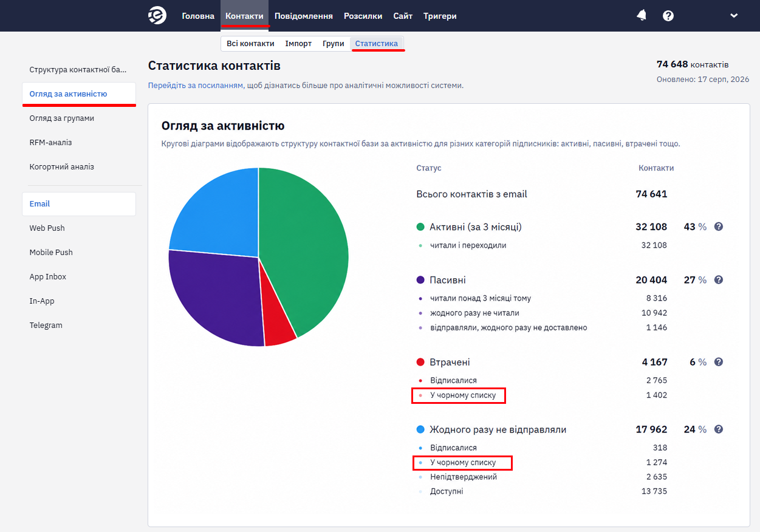Click the green Активні legend dot
This screenshot has height=532, width=760.
(x=420, y=227)
